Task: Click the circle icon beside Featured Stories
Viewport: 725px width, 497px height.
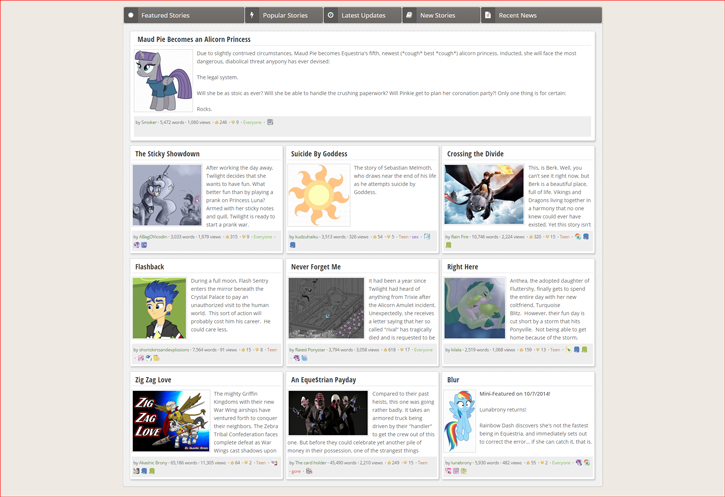Action: pos(131,15)
